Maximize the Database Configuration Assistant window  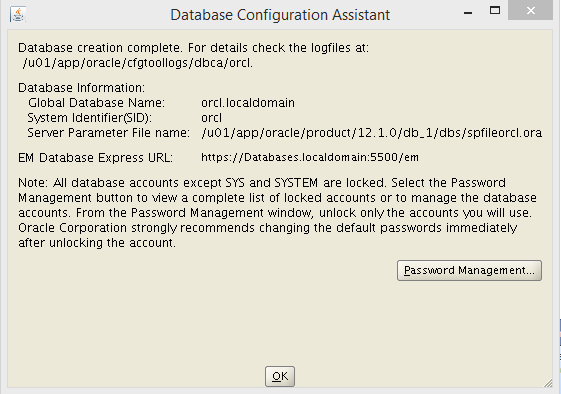495,11
